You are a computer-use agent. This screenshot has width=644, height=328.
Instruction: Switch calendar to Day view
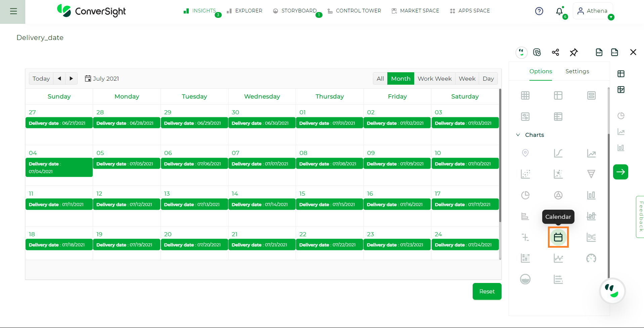(488, 79)
